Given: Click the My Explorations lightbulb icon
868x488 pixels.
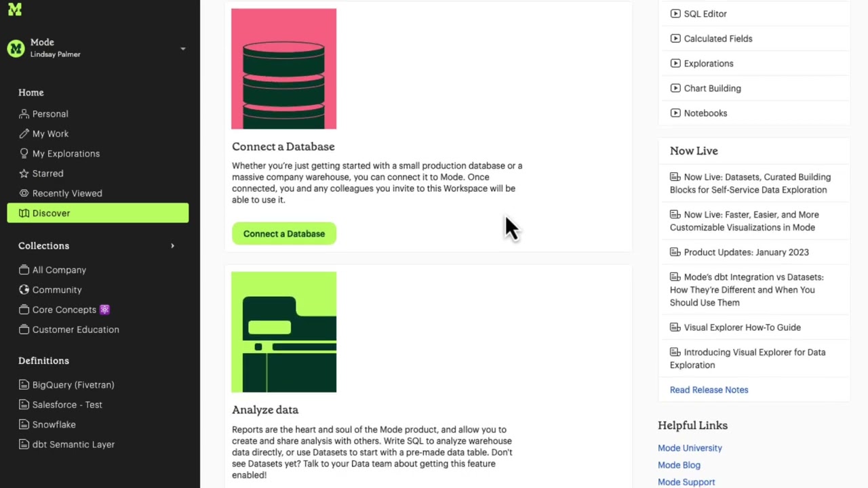Looking at the screenshot, I should point(24,153).
